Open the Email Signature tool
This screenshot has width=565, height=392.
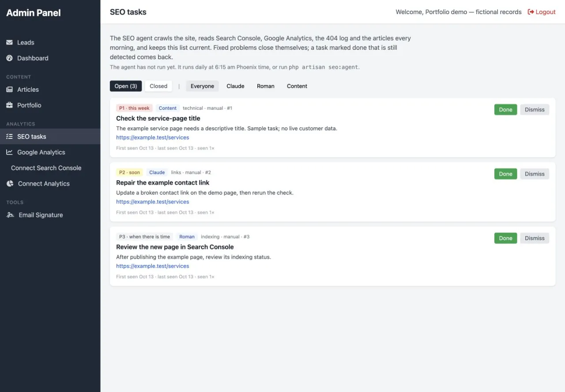(x=50, y=215)
